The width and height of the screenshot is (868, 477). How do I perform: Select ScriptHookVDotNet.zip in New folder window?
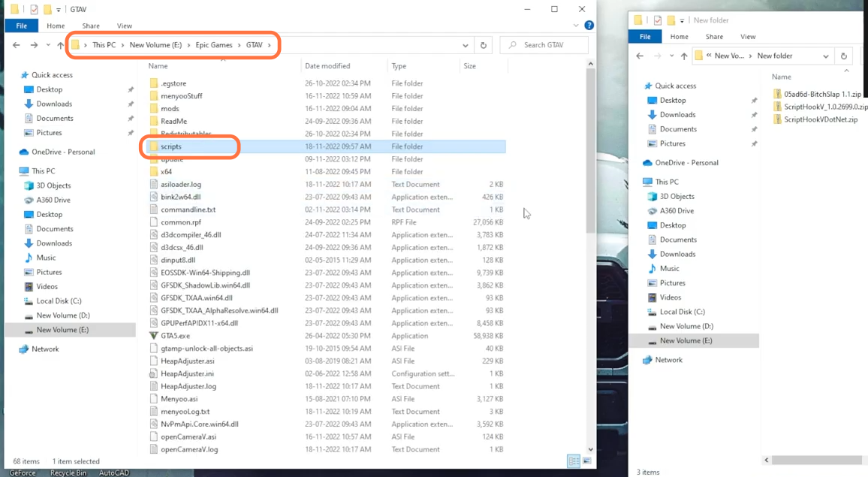(821, 119)
